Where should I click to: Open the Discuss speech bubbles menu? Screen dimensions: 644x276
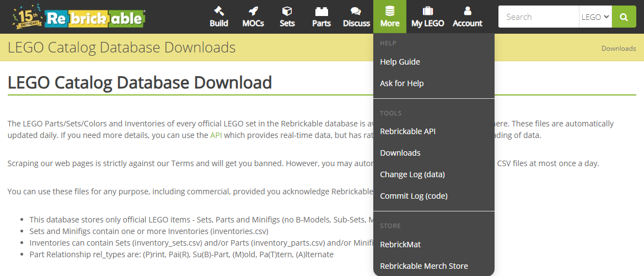[357, 17]
